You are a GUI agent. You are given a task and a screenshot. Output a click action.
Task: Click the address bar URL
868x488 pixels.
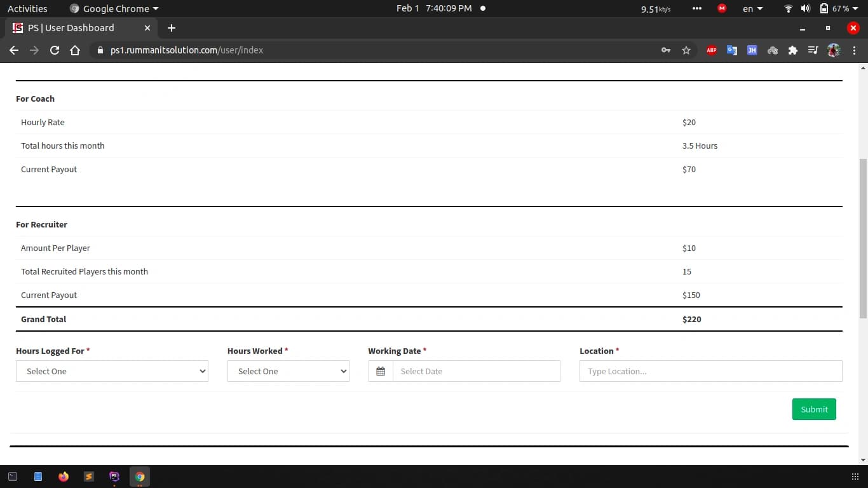[186, 50]
